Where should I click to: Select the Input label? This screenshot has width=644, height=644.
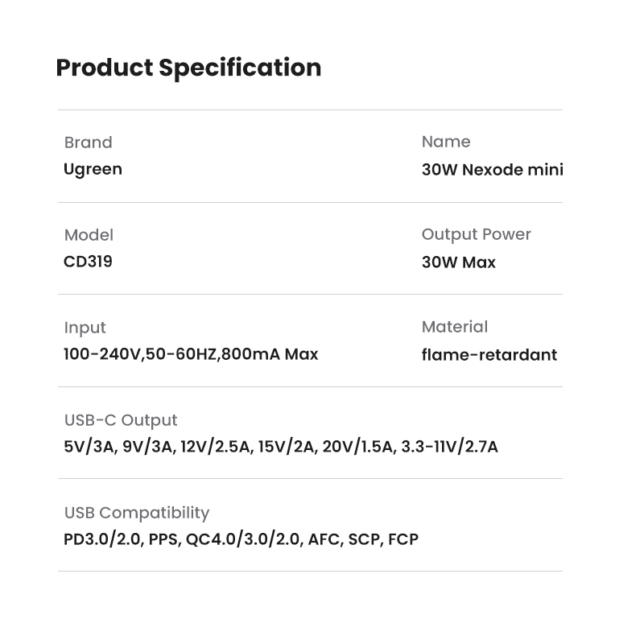(85, 328)
